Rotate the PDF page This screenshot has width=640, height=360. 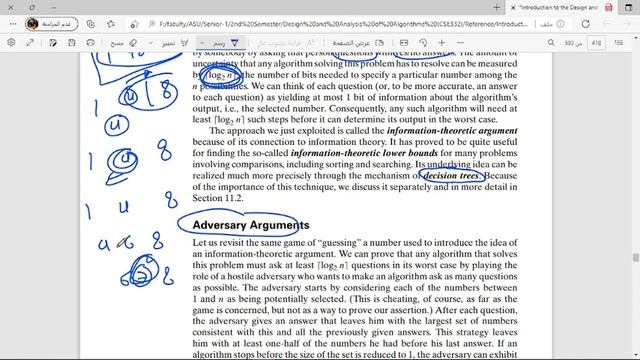pyautogui.click(x=423, y=42)
